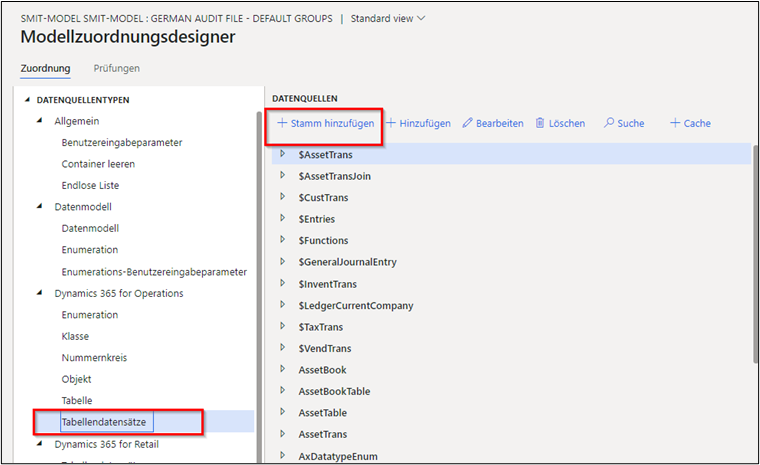760x465 pixels.
Task: Collapse the Dynamics 365 for Operations group
Action: [x=44, y=293]
